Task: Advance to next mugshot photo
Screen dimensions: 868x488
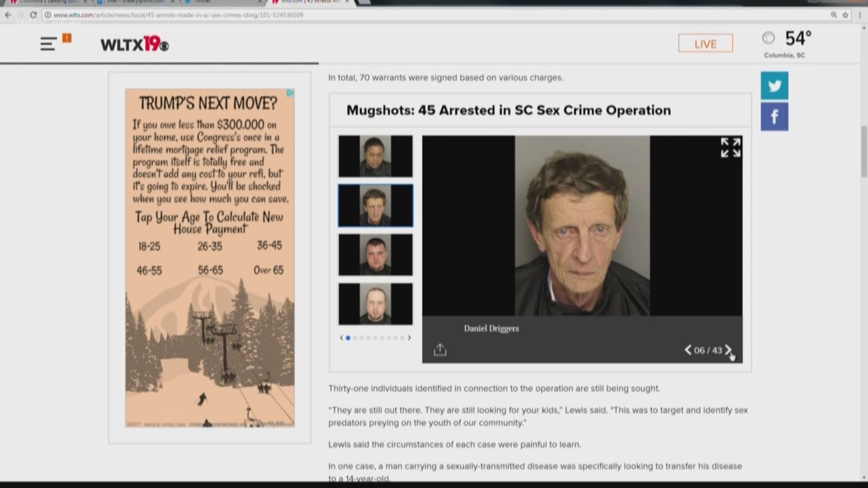Action: pos(728,350)
